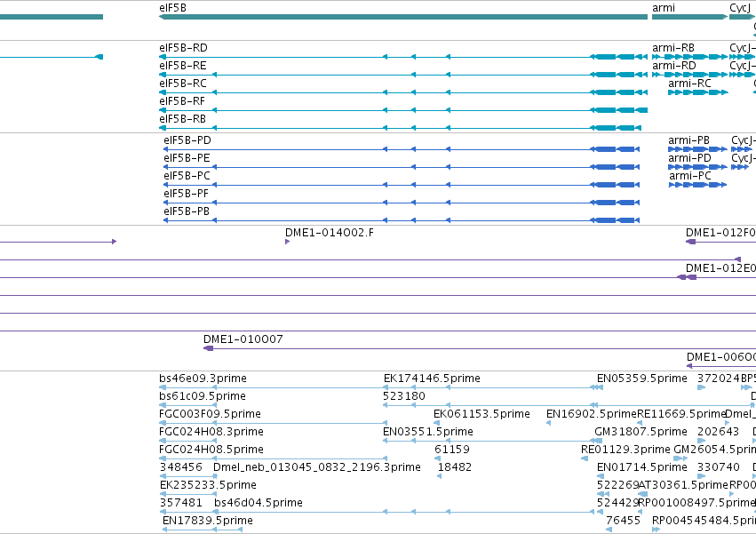Click the DME1-006O0 feature label

tap(721, 357)
